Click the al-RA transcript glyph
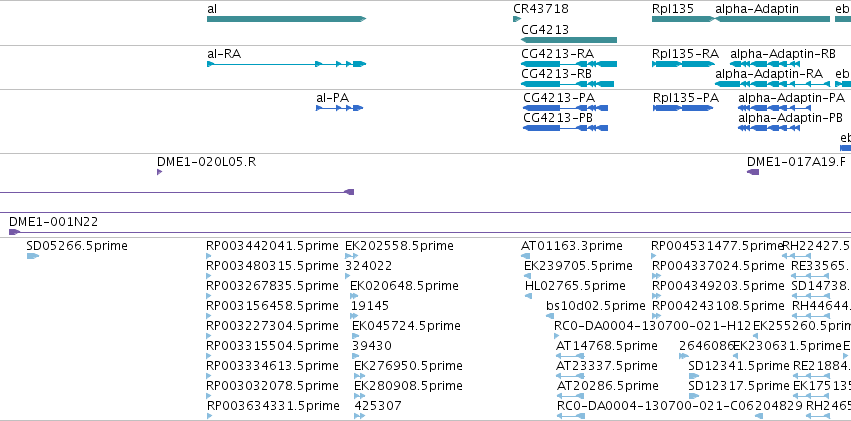This screenshot has width=851, height=421. (x=287, y=64)
